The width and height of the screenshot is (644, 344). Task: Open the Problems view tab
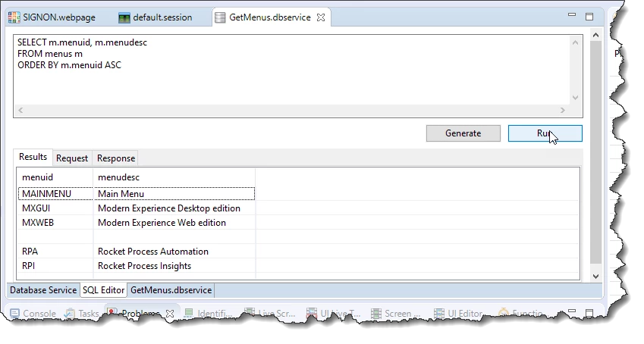pyautogui.click(x=140, y=314)
